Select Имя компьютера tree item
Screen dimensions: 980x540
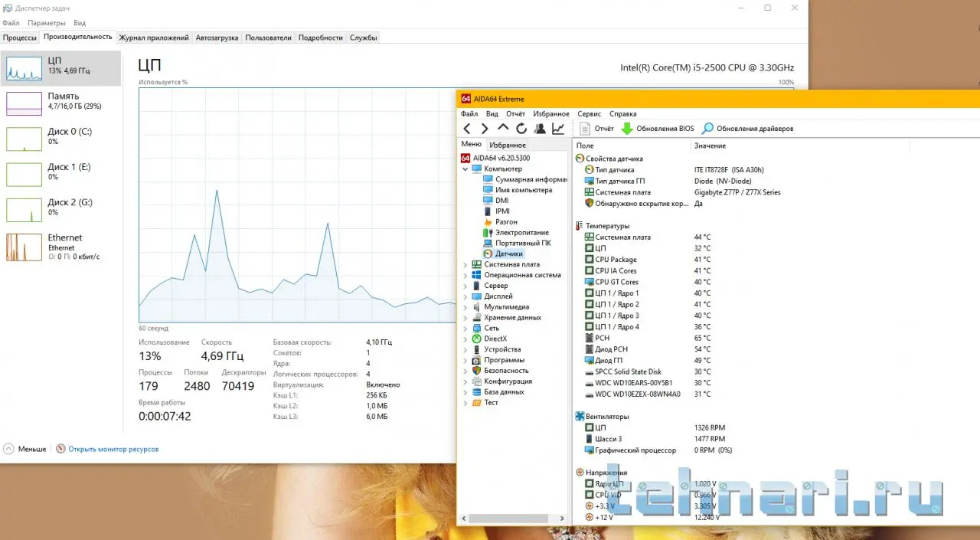518,190
